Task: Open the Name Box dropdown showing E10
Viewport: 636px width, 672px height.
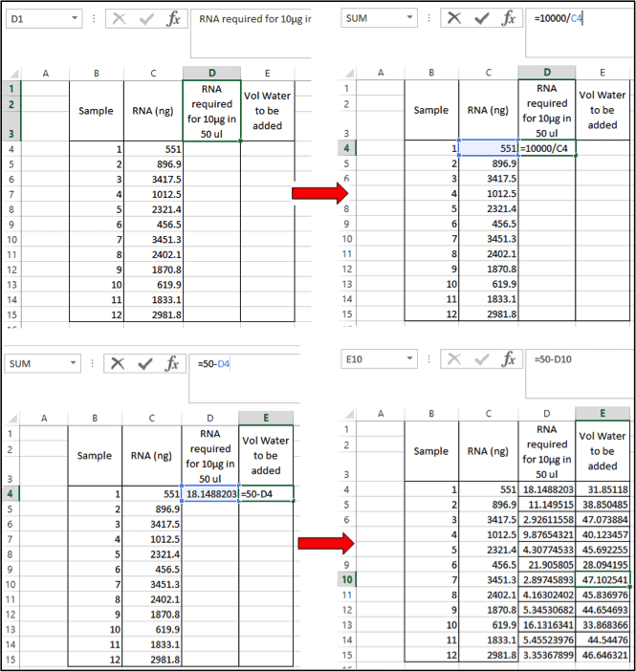Action: (409, 358)
